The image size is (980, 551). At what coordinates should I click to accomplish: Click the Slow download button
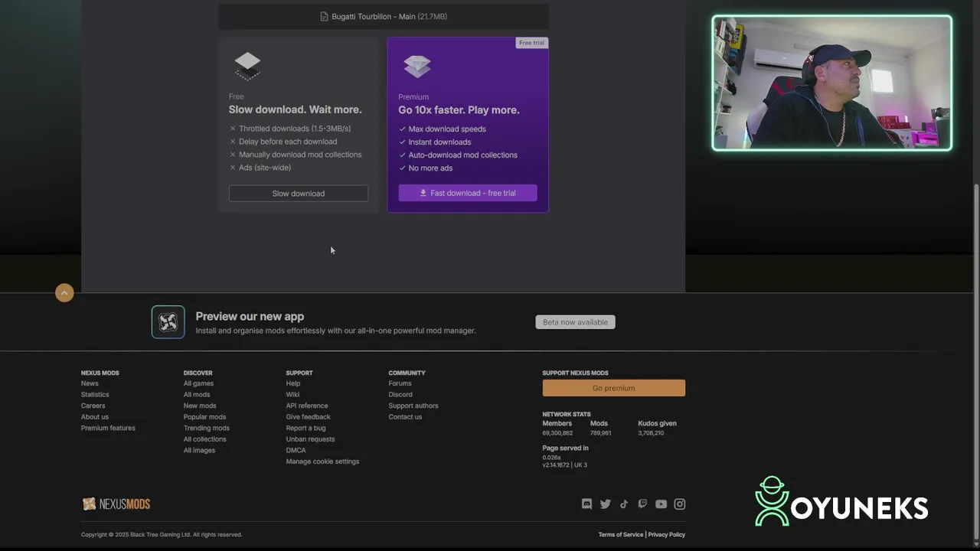(299, 194)
